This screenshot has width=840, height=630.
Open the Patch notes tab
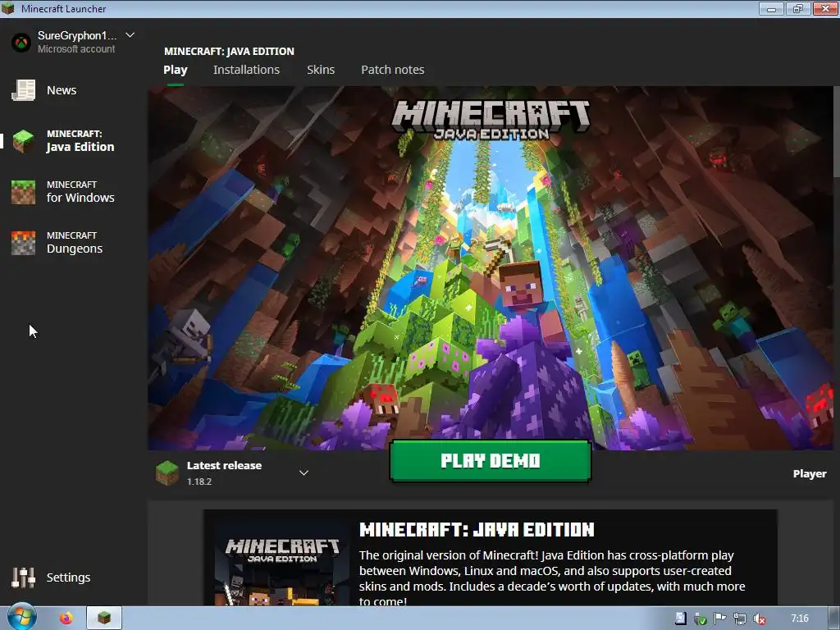393,70
